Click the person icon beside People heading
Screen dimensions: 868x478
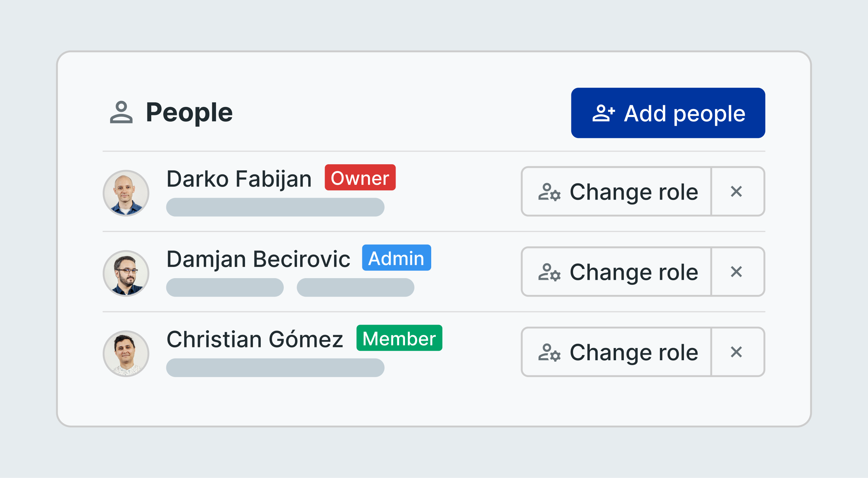coord(121,112)
